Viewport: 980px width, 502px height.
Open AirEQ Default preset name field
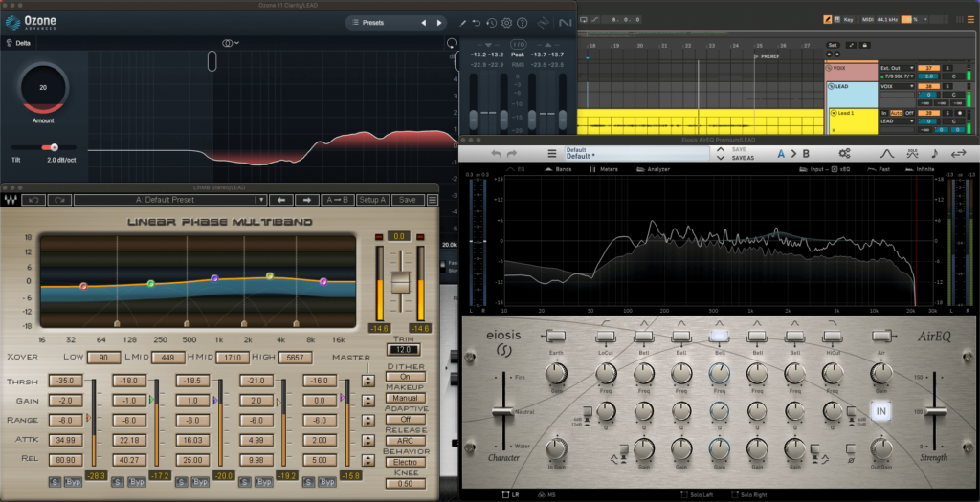pyautogui.click(x=636, y=154)
